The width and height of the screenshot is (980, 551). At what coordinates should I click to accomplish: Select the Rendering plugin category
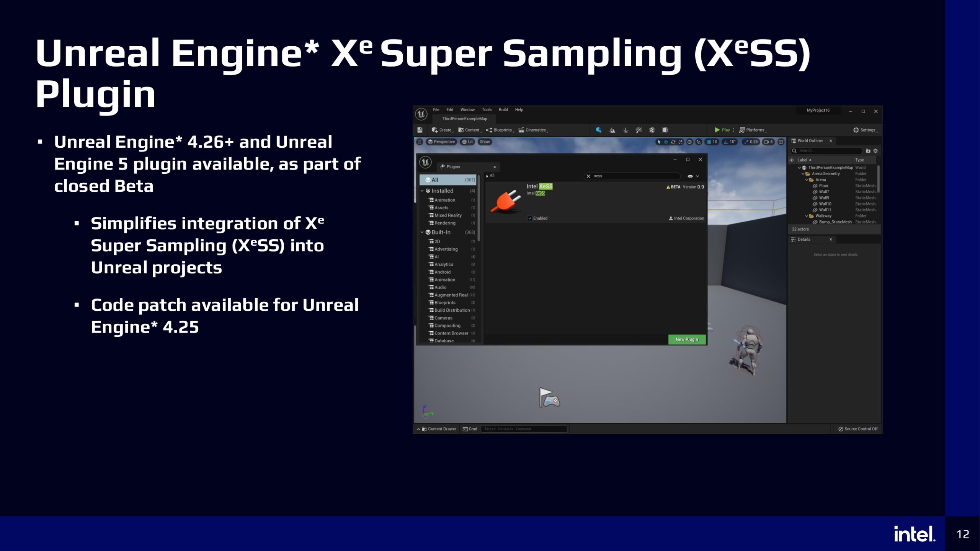coord(445,223)
